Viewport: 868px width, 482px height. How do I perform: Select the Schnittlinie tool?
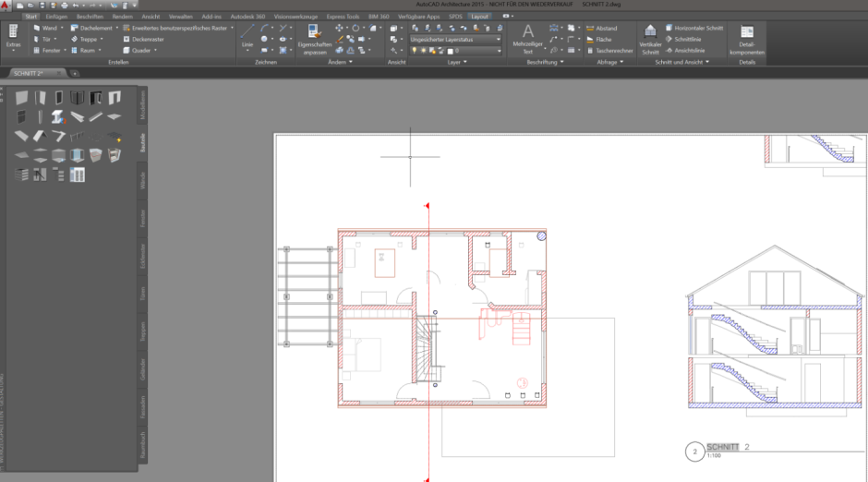coord(683,40)
